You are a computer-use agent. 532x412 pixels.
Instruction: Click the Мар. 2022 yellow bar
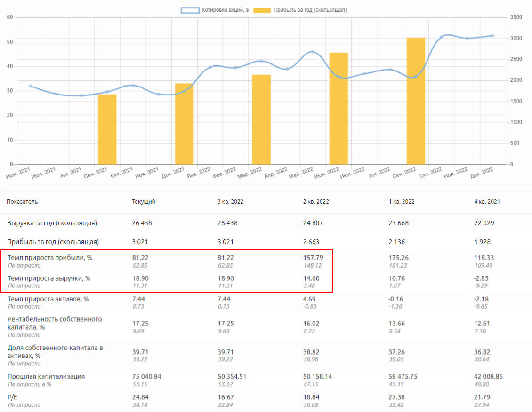pyautogui.click(x=261, y=119)
